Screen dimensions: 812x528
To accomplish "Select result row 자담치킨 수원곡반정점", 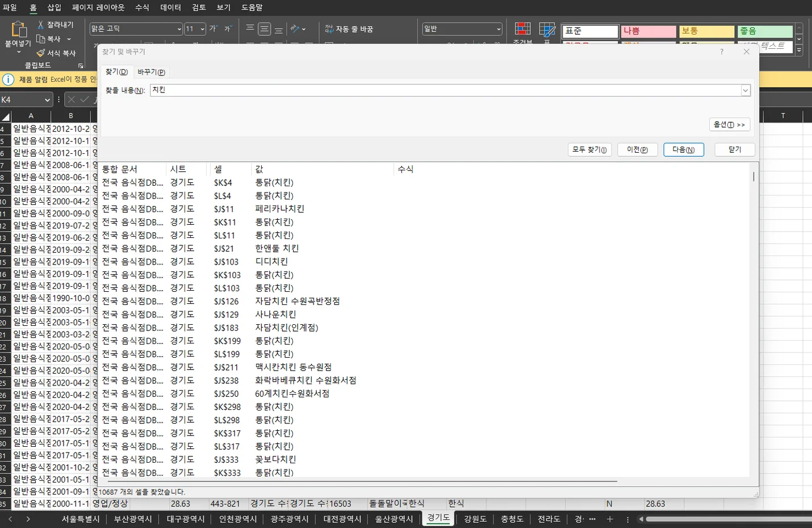I will coord(425,301).
